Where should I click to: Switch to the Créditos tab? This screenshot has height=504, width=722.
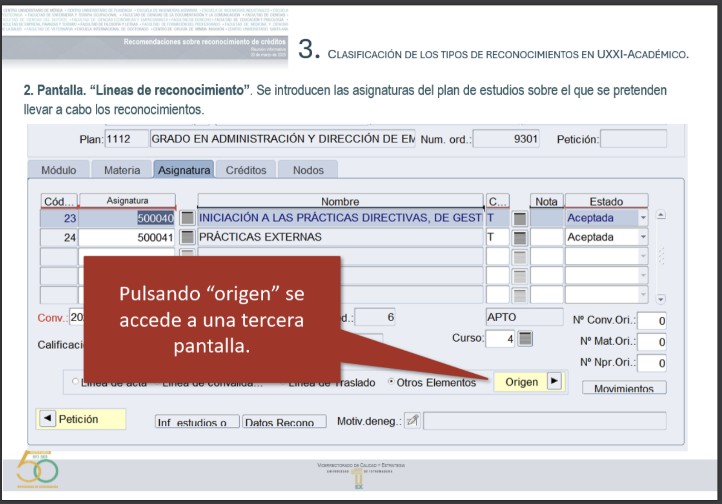(246, 170)
